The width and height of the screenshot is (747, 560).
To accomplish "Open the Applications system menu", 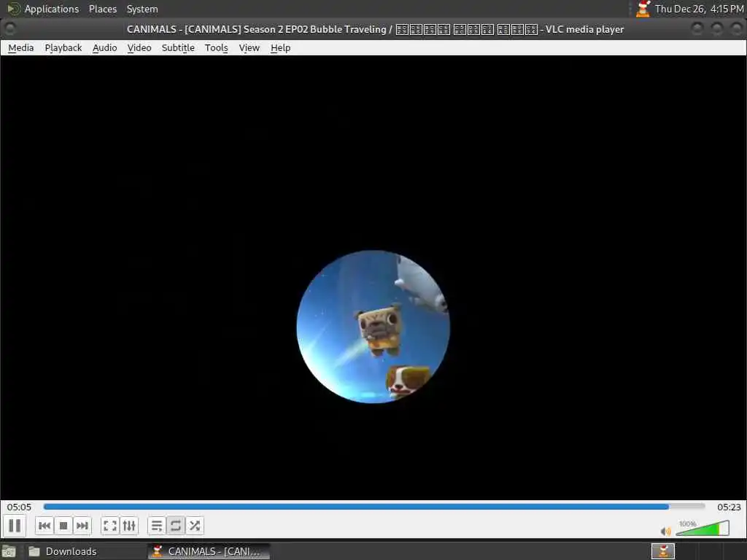I will pyautogui.click(x=52, y=9).
